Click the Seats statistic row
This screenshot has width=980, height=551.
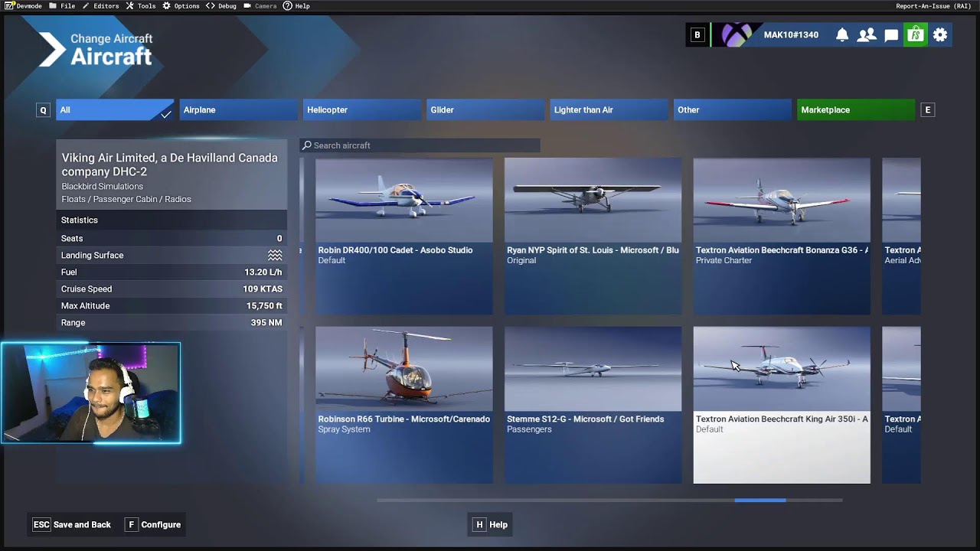171,238
